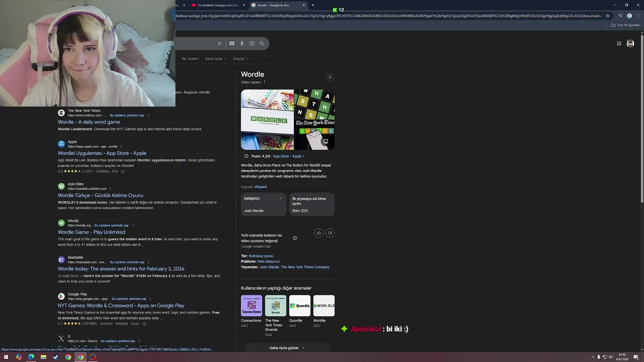644x362 pixels.
Task: Open the Chrome profile icon in toolbar
Action: pyautogui.click(x=629, y=16)
